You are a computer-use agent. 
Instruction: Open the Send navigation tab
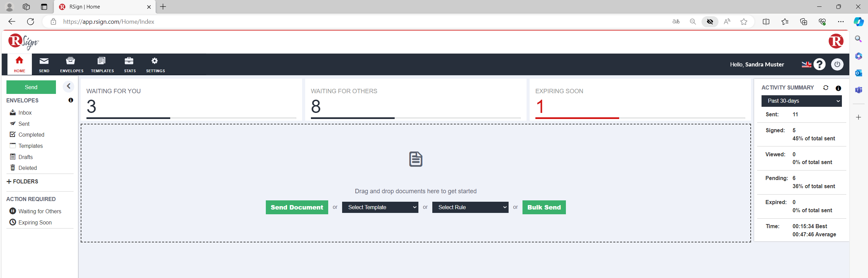pos(44,64)
